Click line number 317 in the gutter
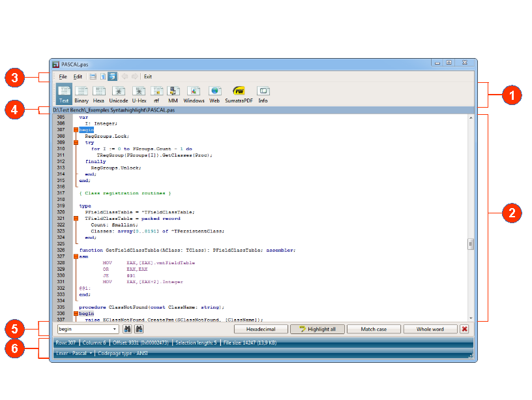Viewport: 532px width, 400px height. 61,193
